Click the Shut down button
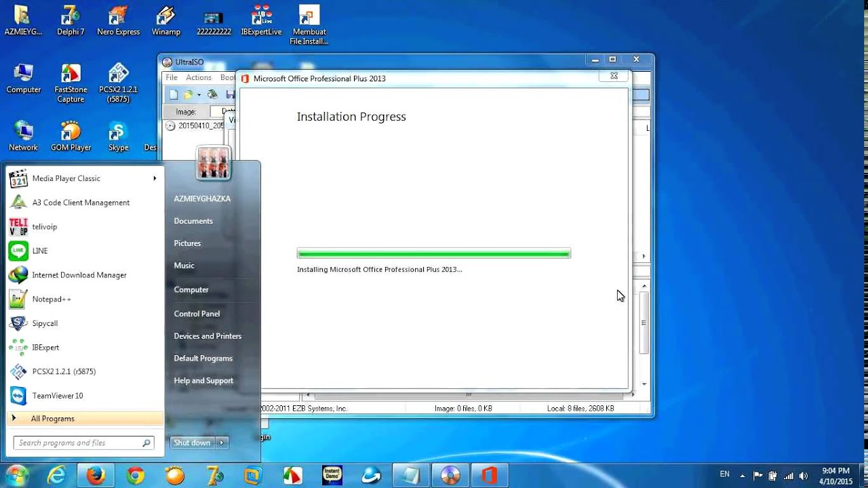This screenshot has height=488, width=868. (x=192, y=443)
